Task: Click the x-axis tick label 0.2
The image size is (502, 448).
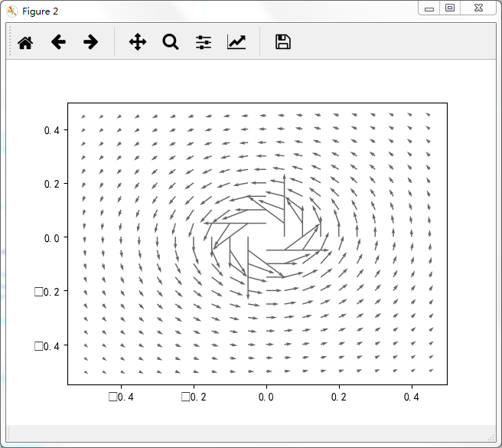Action: click(x=339, y=397)
